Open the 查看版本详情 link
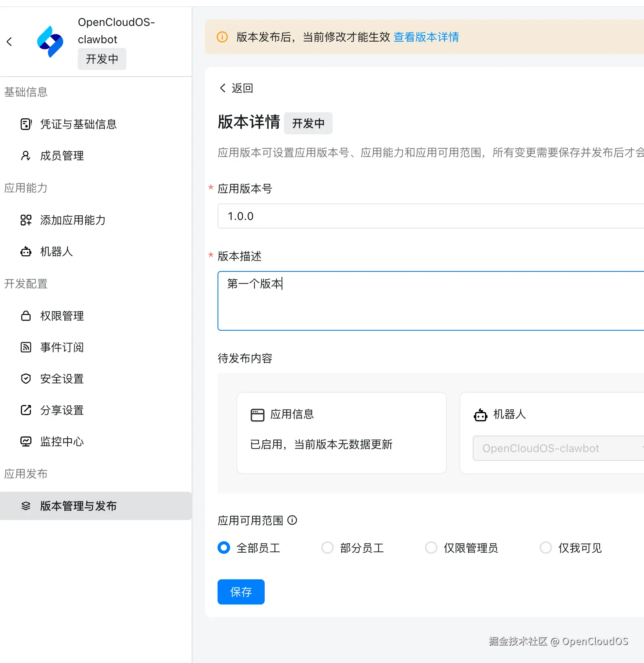This screenshot has width=644, height=663. (426, 37)
